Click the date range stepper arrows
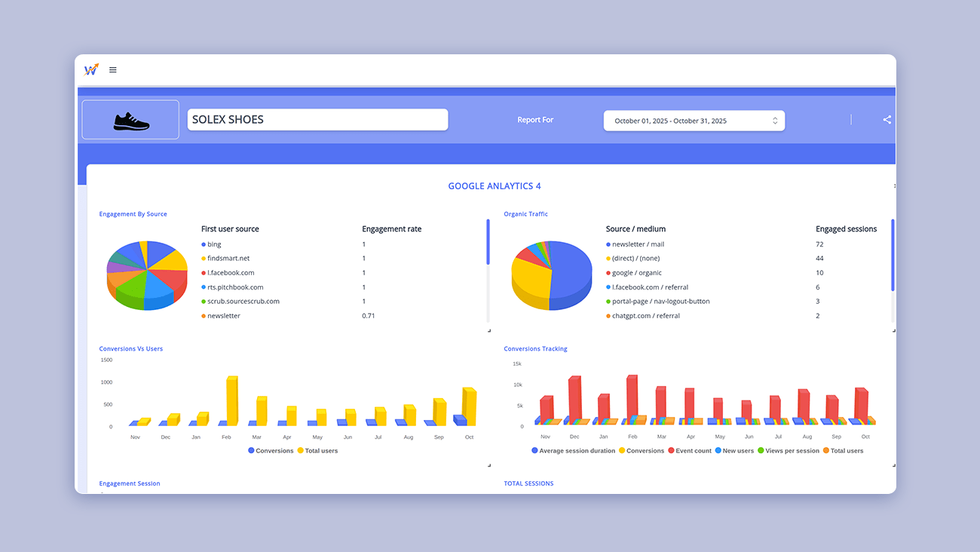980x552 pixels. pos(775,120)
